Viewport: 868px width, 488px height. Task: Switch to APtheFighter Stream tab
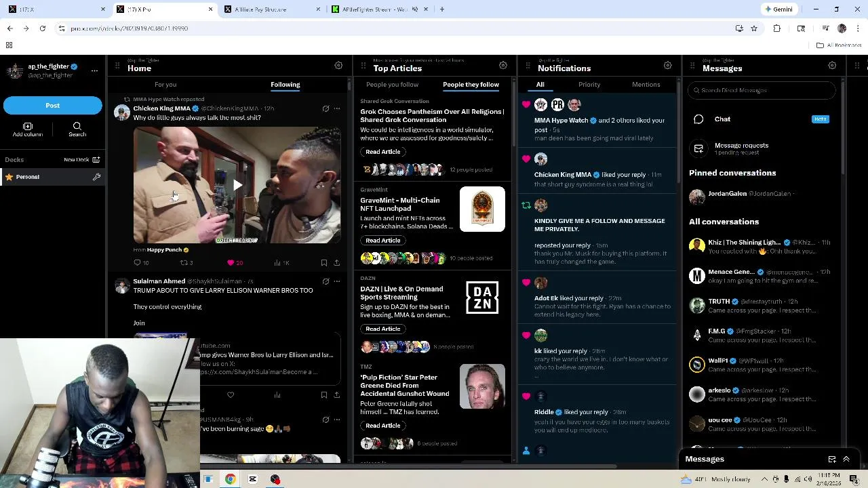(x=380, y=9)
